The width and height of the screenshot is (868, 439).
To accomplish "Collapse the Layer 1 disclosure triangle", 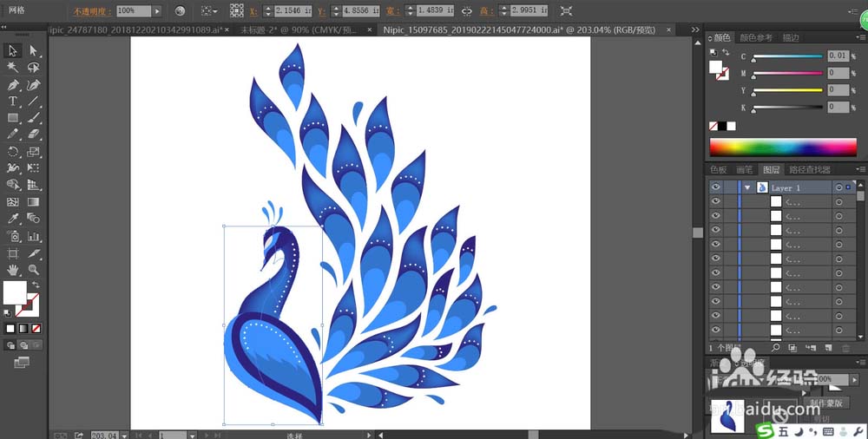I will [747, 187].
